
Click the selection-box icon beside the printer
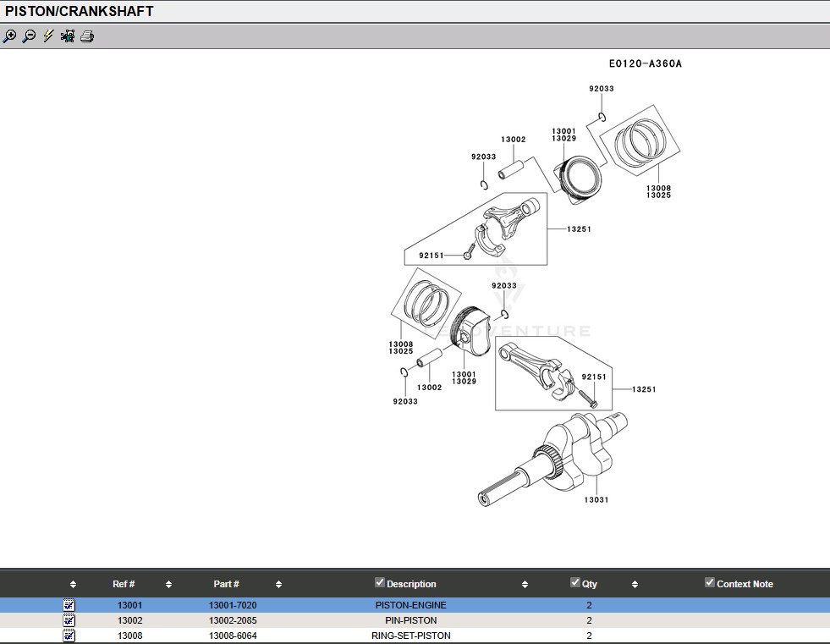(x=68, y=36)
